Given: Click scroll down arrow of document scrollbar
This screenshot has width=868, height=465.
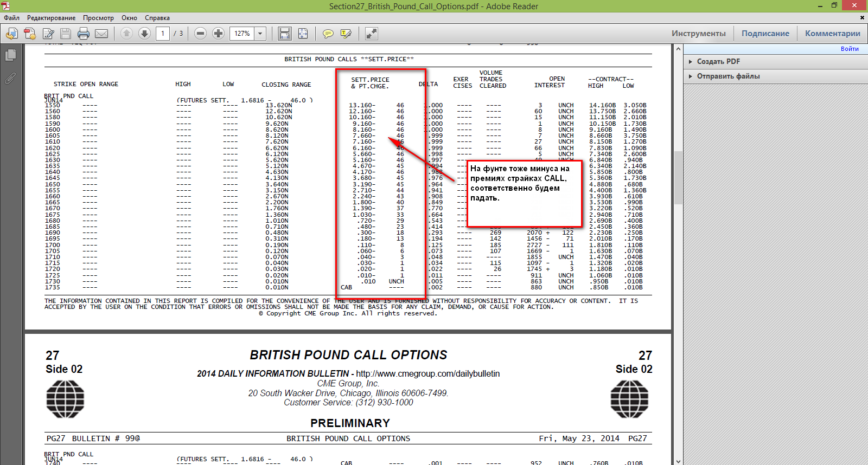Looking at the screenshot, I should click(678, 461).
